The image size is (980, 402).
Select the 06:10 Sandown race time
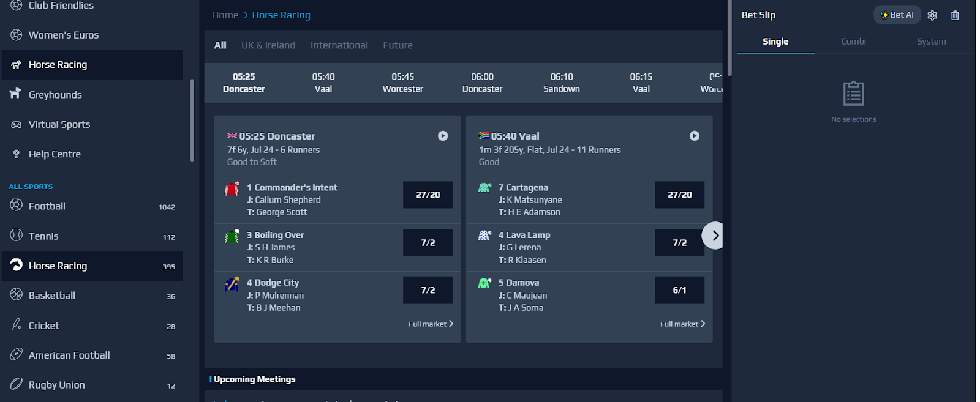coord(562,83)
